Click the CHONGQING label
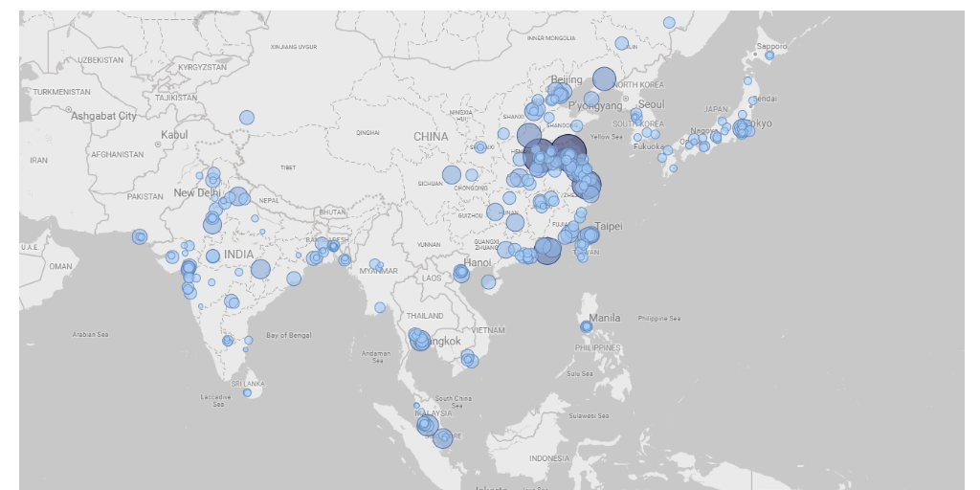Image resolution: width=980 pixels, height=490 pixels. 471,188
